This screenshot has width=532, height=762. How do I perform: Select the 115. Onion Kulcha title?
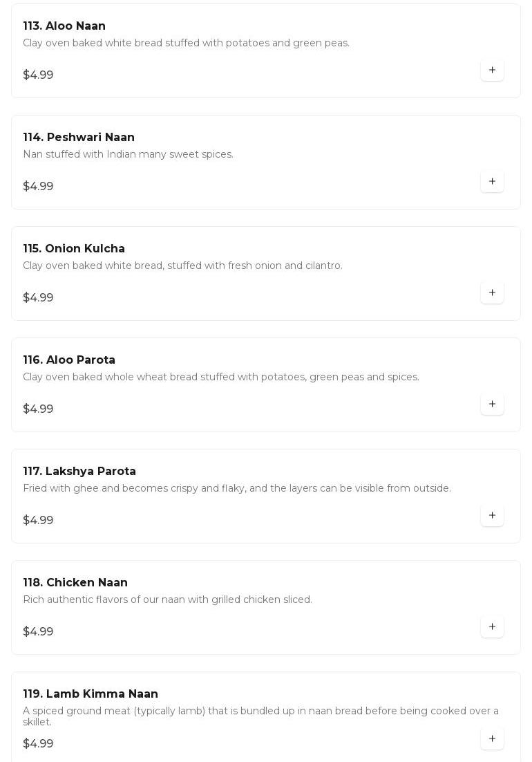[74, 249]
